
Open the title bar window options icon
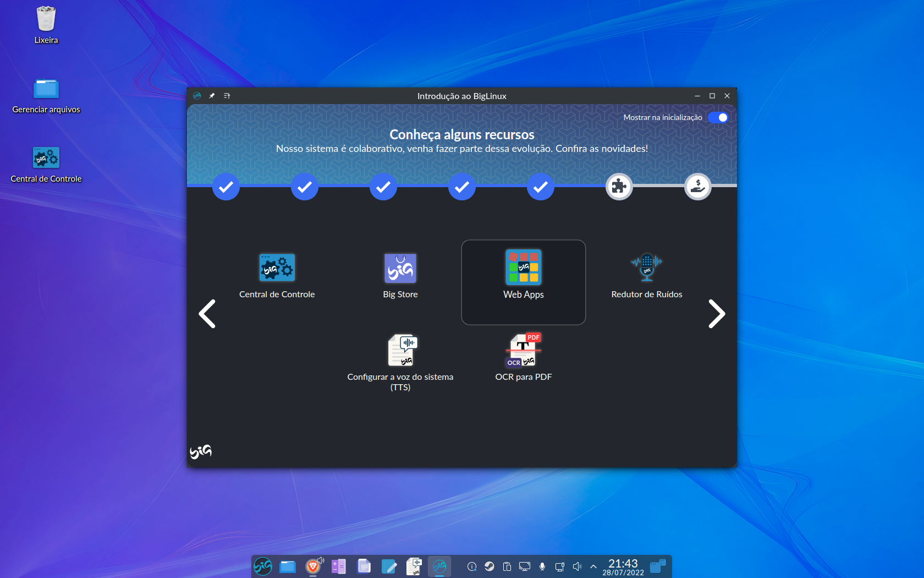[x=227, y=96]
